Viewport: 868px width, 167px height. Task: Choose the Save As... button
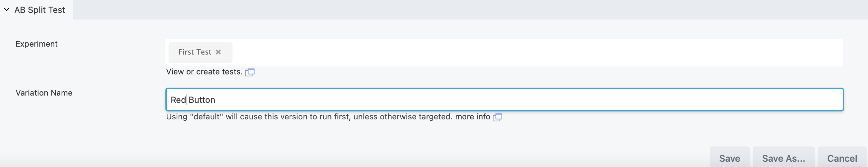tap(783, 158)
